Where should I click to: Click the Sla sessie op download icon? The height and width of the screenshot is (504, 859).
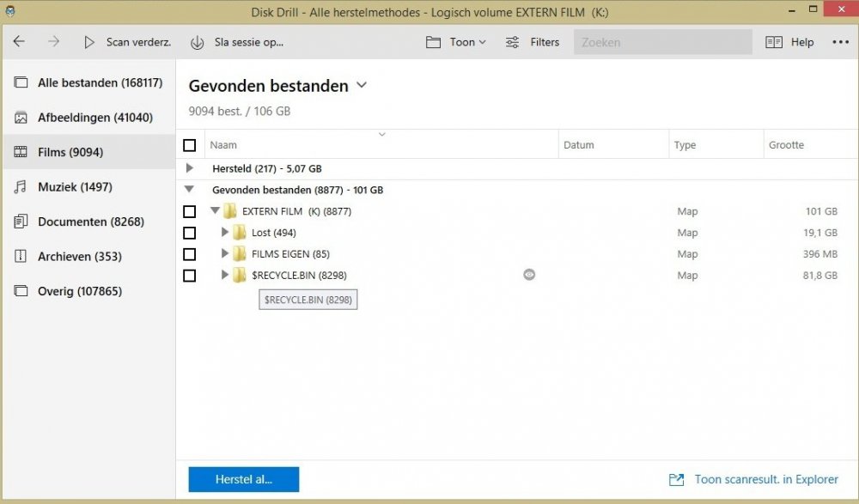[197, 42]
